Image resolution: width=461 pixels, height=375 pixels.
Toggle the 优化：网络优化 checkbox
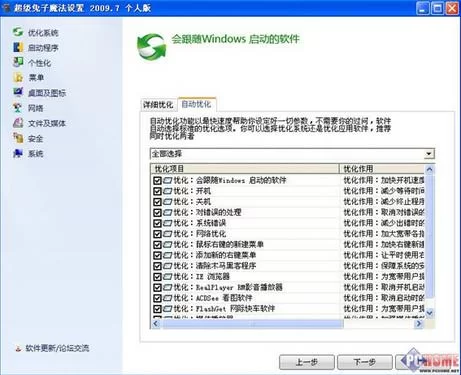point(157,234)
